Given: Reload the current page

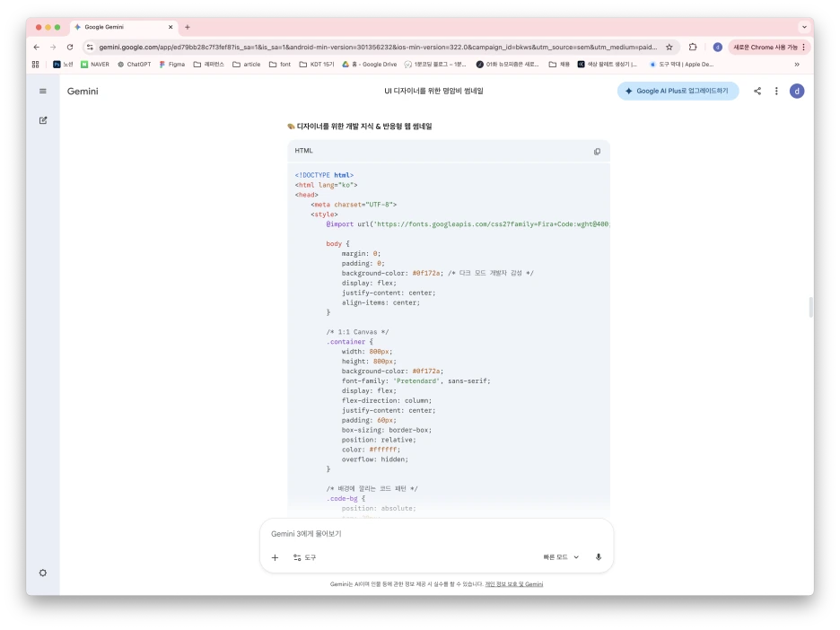Looking at the screenshot, I should [x=70, y=48].
